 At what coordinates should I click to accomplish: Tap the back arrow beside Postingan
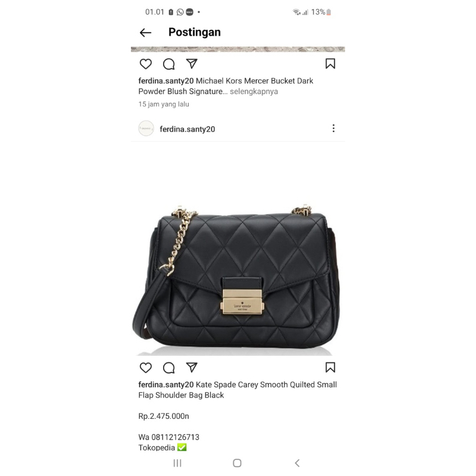coord(145,33)
